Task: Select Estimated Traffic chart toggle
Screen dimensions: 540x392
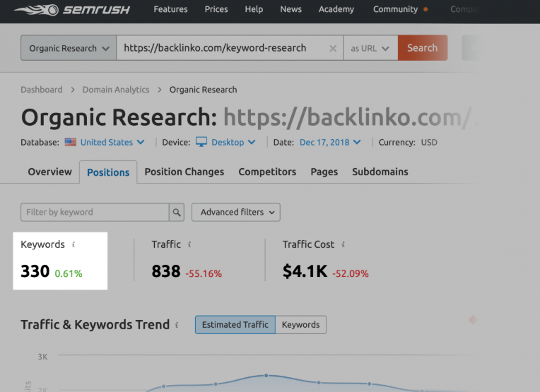Action: (235, 324)
